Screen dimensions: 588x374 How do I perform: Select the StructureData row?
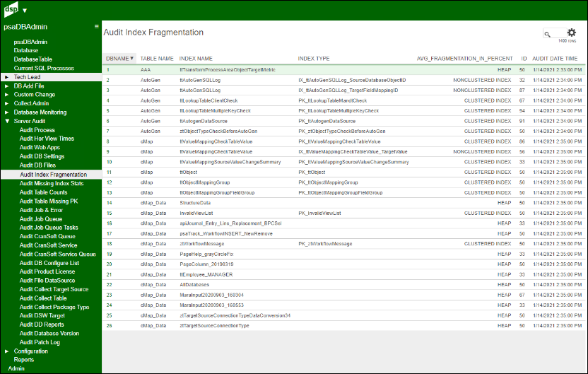coord(343,203)
